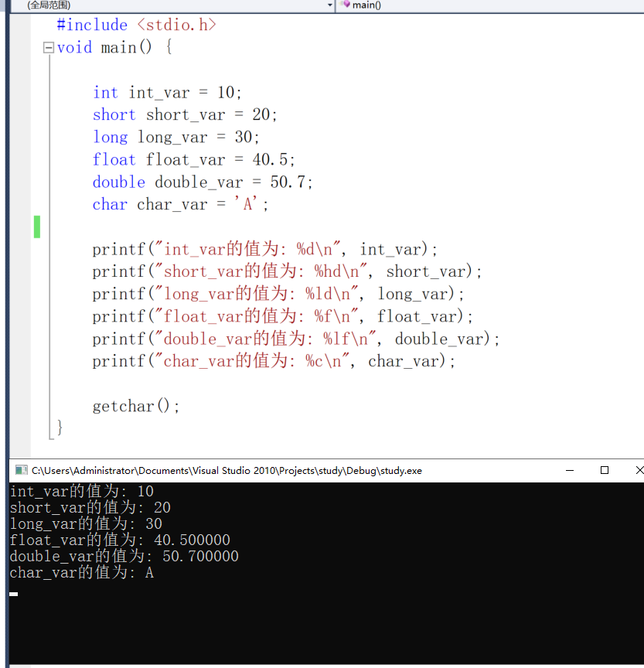This screenshot has width=644, height=668.
Task: Click console output showing 40.500000
Action: coord(120,540)
